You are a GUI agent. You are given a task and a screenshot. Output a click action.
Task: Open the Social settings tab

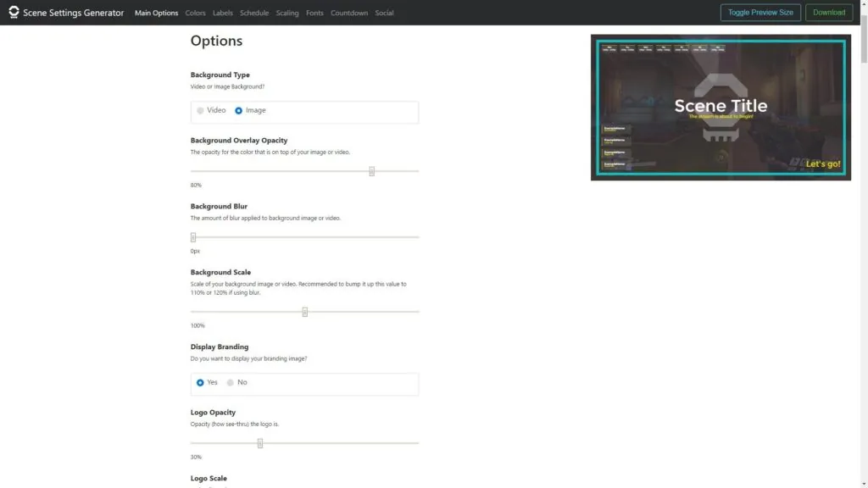coord(384,13)
